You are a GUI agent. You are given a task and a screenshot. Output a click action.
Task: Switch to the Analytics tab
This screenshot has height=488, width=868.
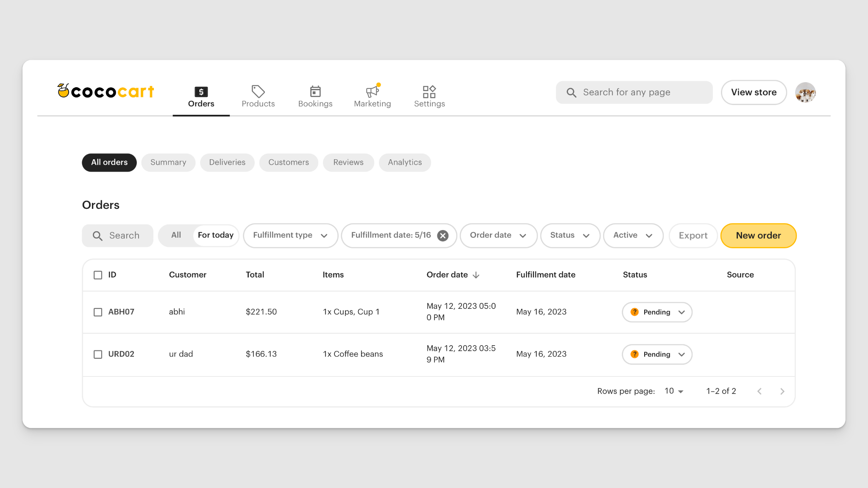click(x=405, y=162)
